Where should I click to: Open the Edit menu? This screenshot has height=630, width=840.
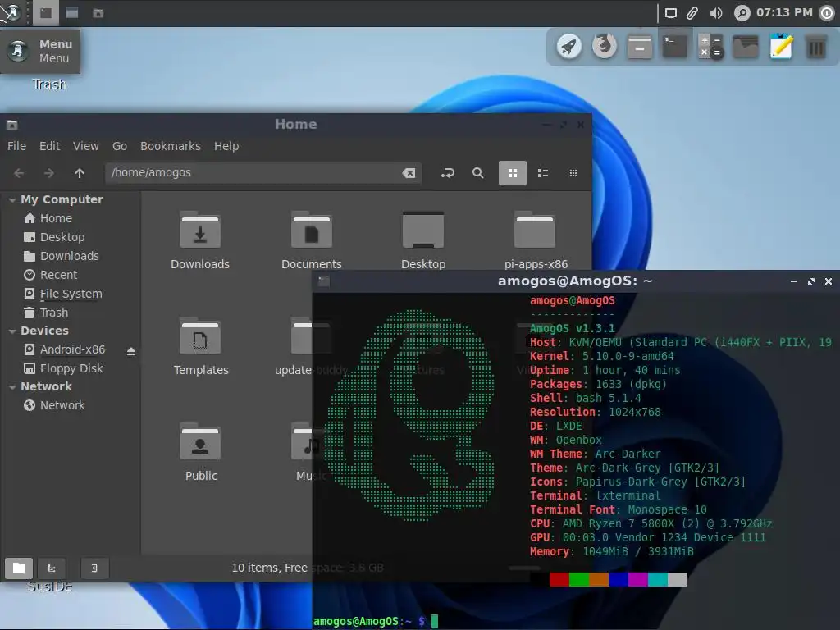[x=49, y=146]
